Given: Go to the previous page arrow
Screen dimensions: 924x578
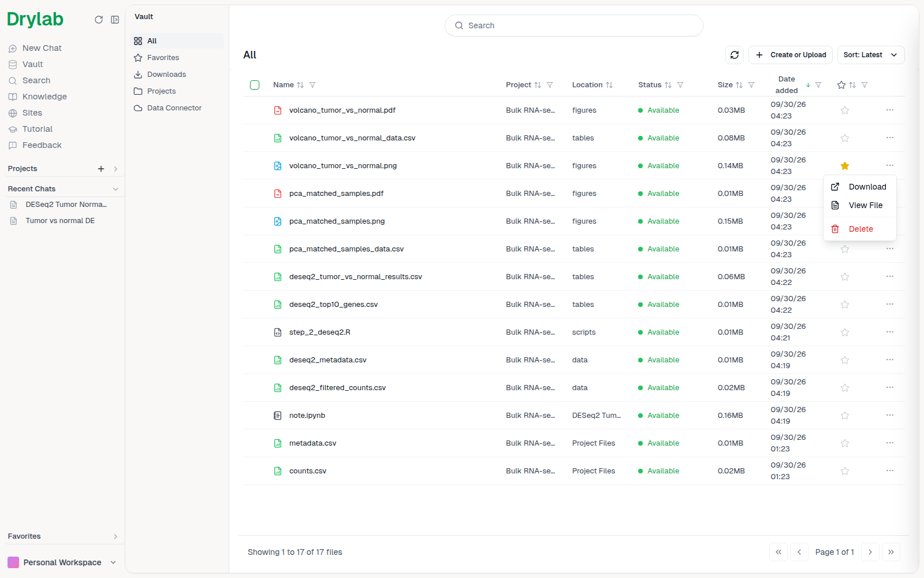Looking at the screenshot, I should pos(799,552).
